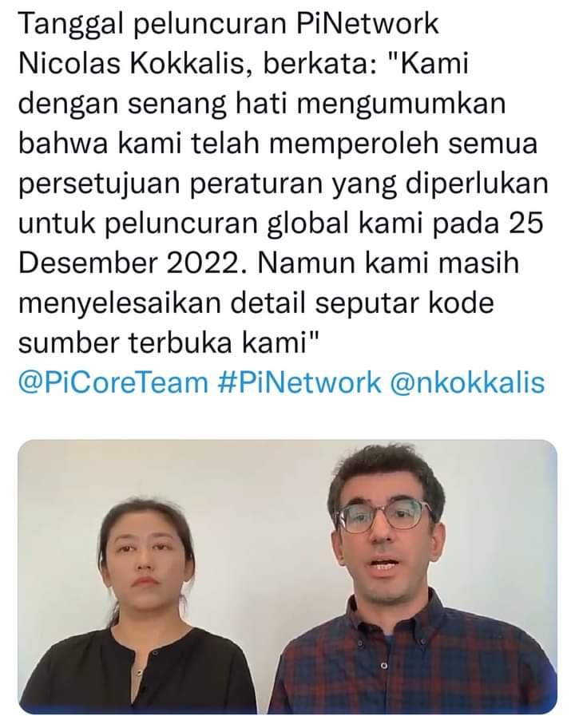
Task: Open the embedded video of two speakers
Action: click(x=287, y=576)
